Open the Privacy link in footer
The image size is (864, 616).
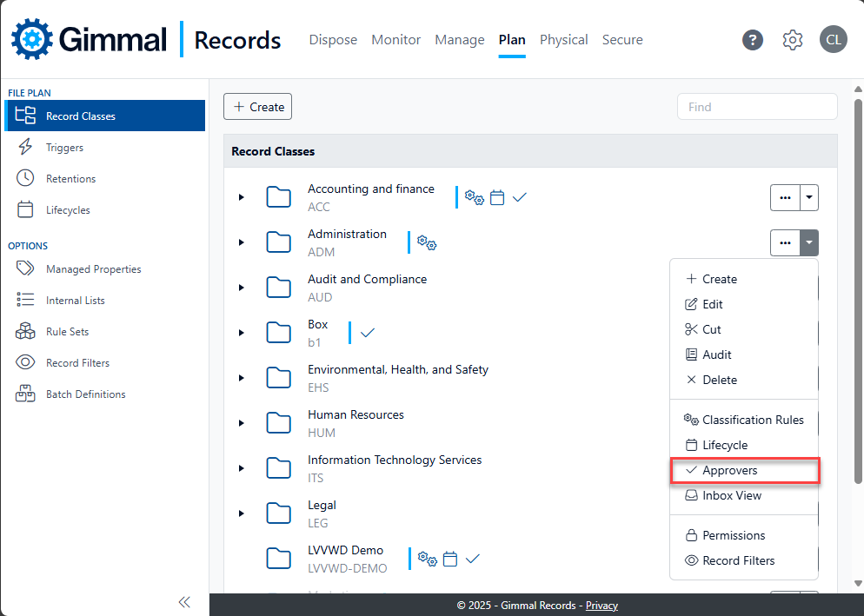(601, 606)
